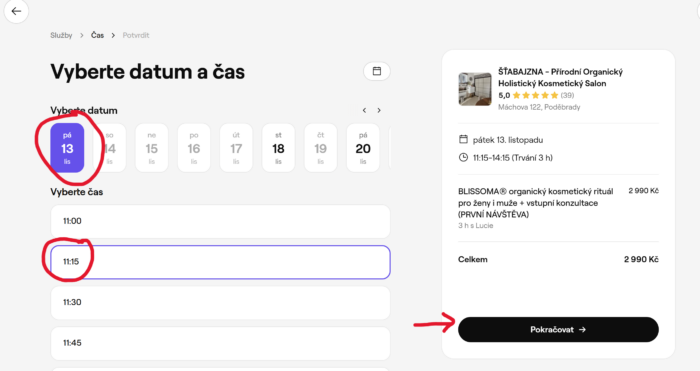
Task: Choose the 11:30 time slot
Action: tap(221, 303)
